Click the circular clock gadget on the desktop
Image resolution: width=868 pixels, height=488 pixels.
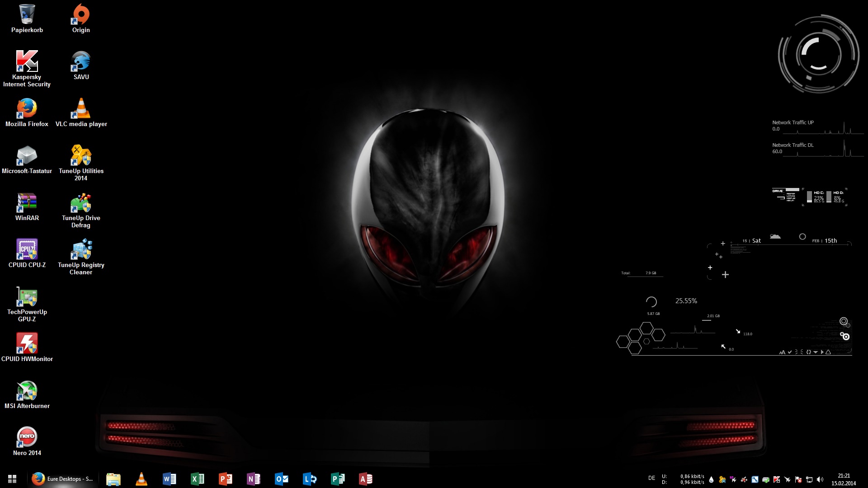[818, 54]
